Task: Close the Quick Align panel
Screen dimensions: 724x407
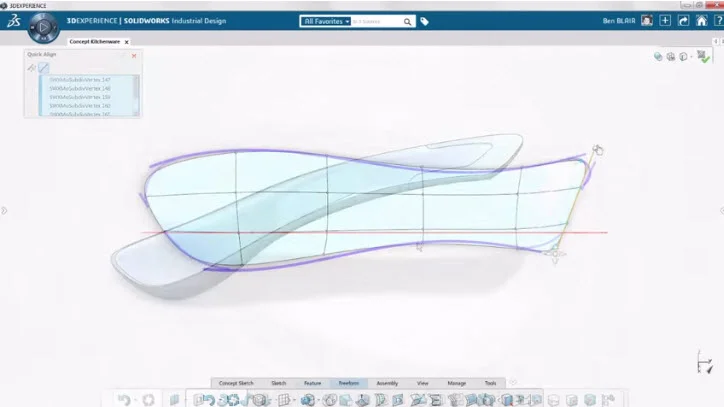Action: tap(134, 55)
